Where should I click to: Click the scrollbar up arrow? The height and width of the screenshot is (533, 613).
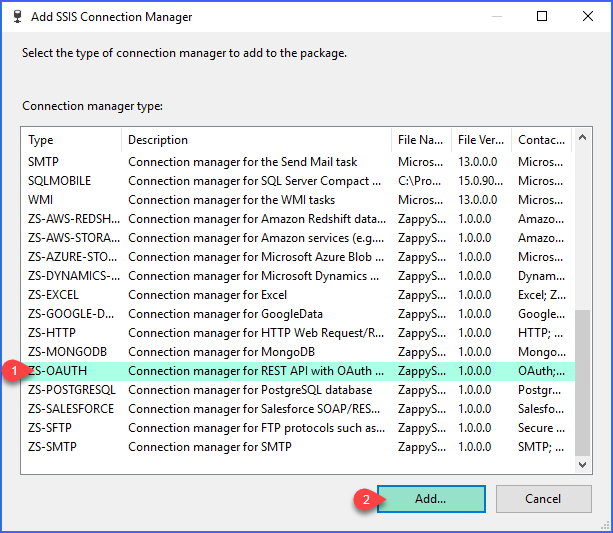coord(582,138)
